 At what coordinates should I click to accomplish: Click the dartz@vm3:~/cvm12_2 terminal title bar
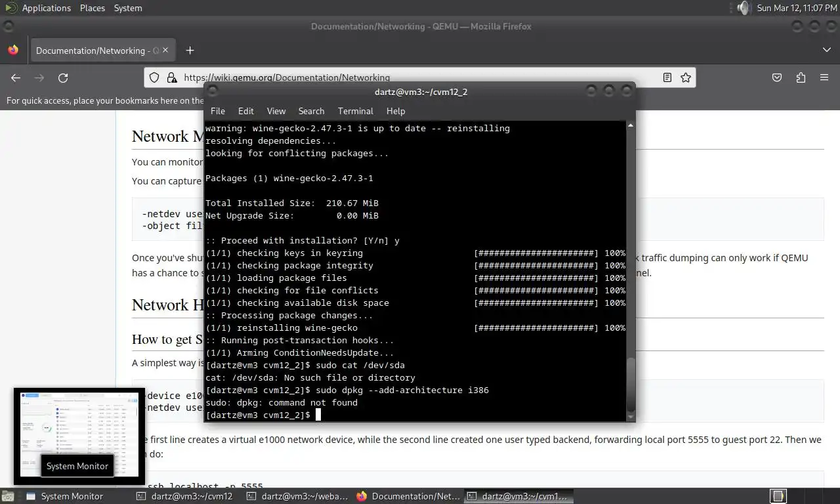click(x=420, y=91)
